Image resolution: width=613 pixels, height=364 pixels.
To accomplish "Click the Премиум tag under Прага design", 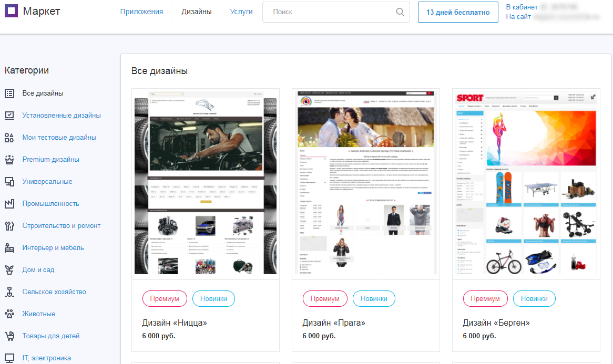I will coord(325,299).
